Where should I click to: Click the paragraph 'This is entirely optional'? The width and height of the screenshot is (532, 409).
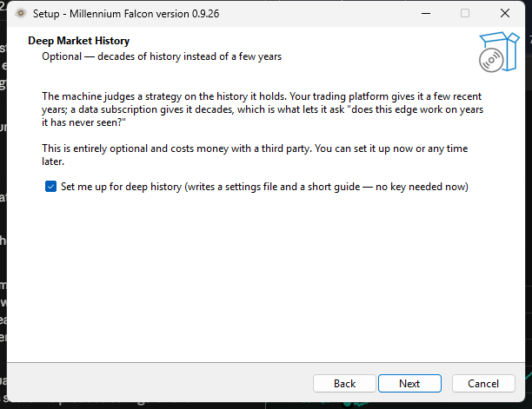[x=255, y=155]
